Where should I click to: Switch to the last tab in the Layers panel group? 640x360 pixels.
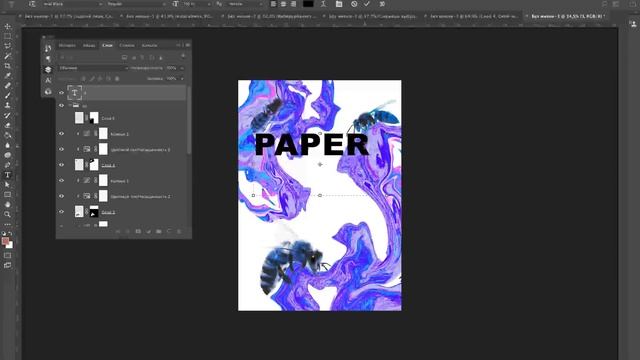point(149,45)
